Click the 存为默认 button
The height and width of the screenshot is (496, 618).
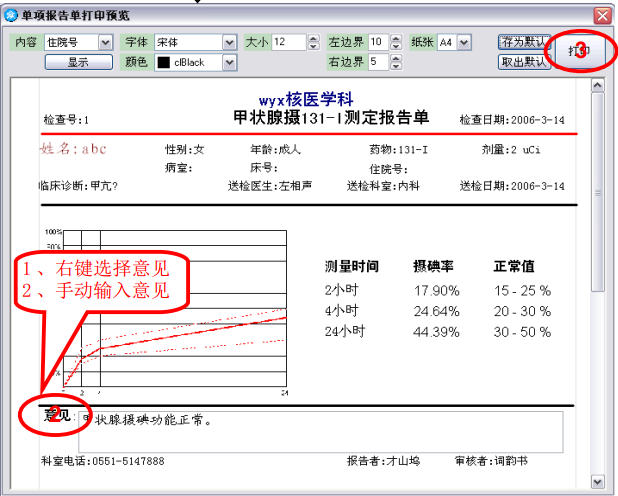tap(523, 42)
